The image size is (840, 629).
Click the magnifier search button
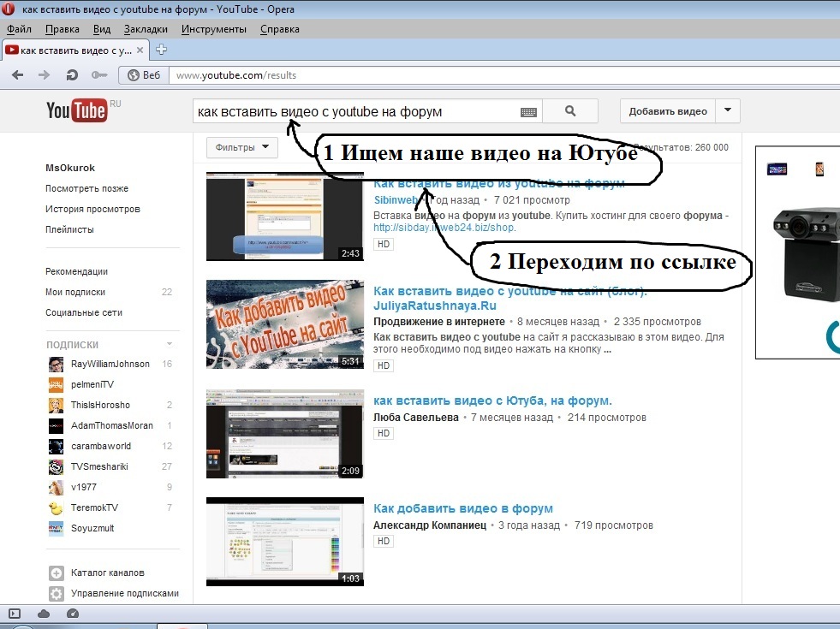(x=570, y=110)
